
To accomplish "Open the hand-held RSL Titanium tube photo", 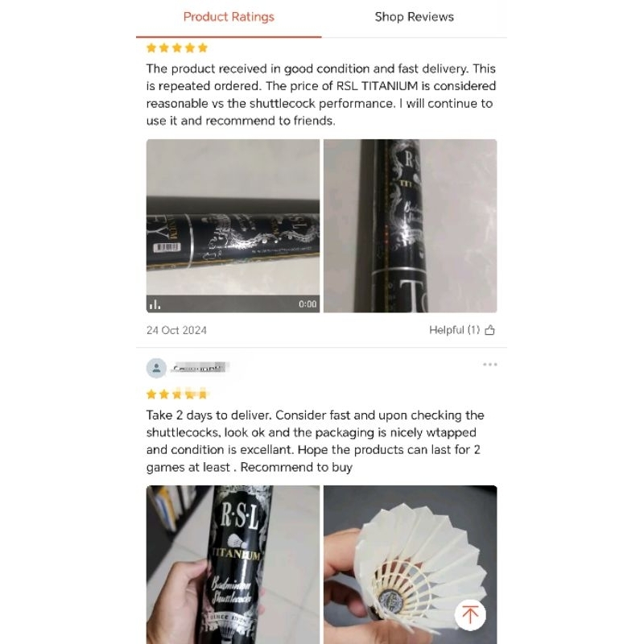I will [x=233, y=565].
